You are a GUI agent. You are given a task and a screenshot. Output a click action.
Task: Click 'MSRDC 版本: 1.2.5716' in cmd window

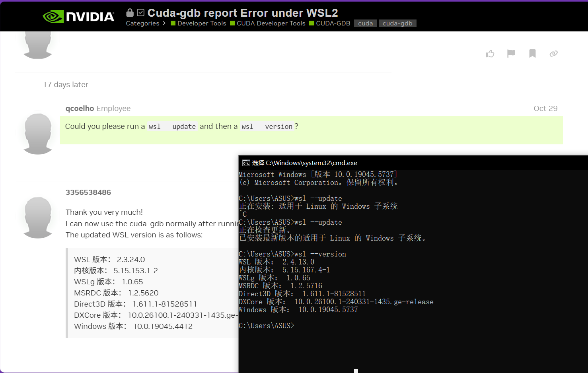280,286
